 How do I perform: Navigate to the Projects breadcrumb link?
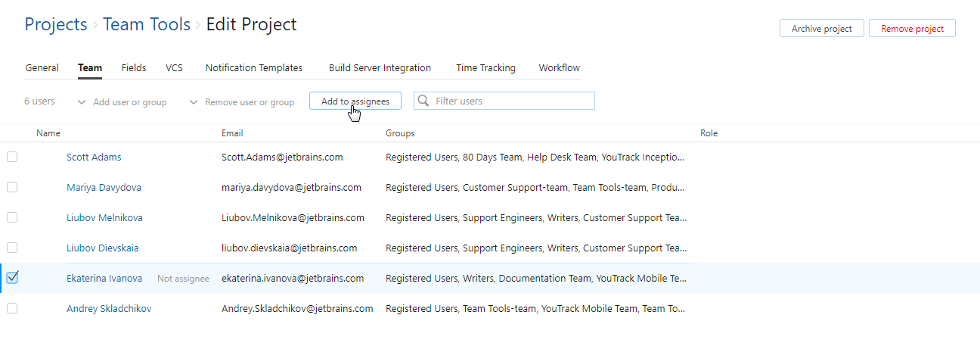coord(56,24)
